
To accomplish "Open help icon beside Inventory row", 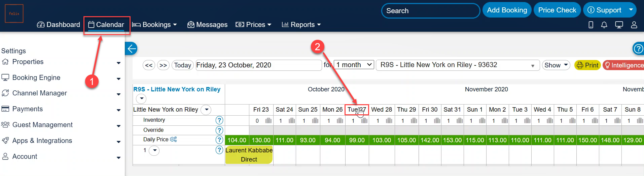I will (x=219, y=120).
